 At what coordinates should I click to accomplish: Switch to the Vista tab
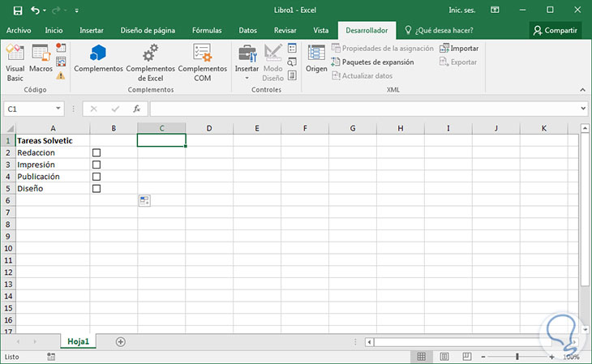(x=320, y=30)
